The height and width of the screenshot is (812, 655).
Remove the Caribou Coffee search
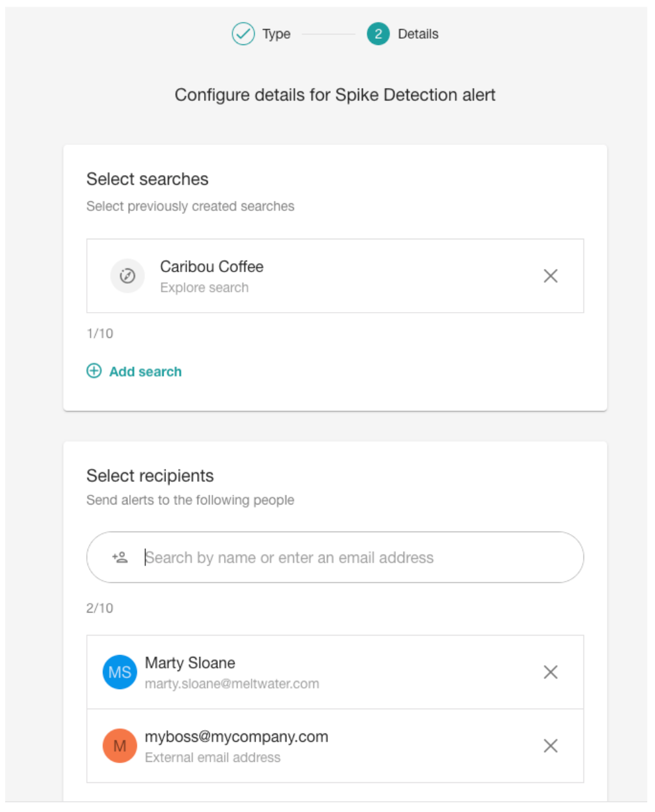(550, 276)
